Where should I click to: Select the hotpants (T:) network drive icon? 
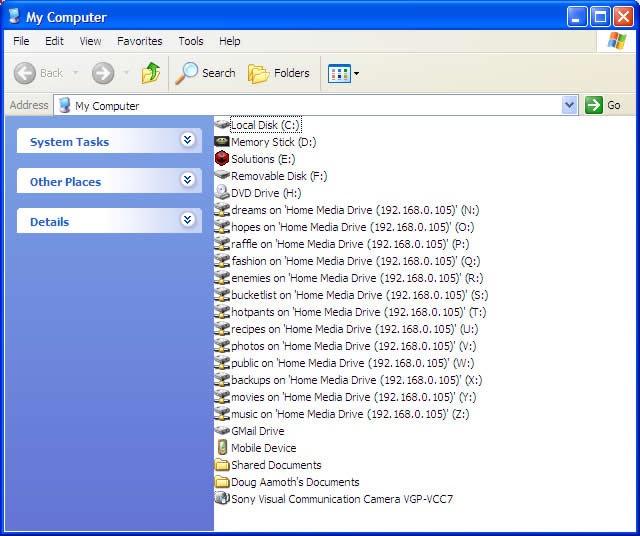222,311
